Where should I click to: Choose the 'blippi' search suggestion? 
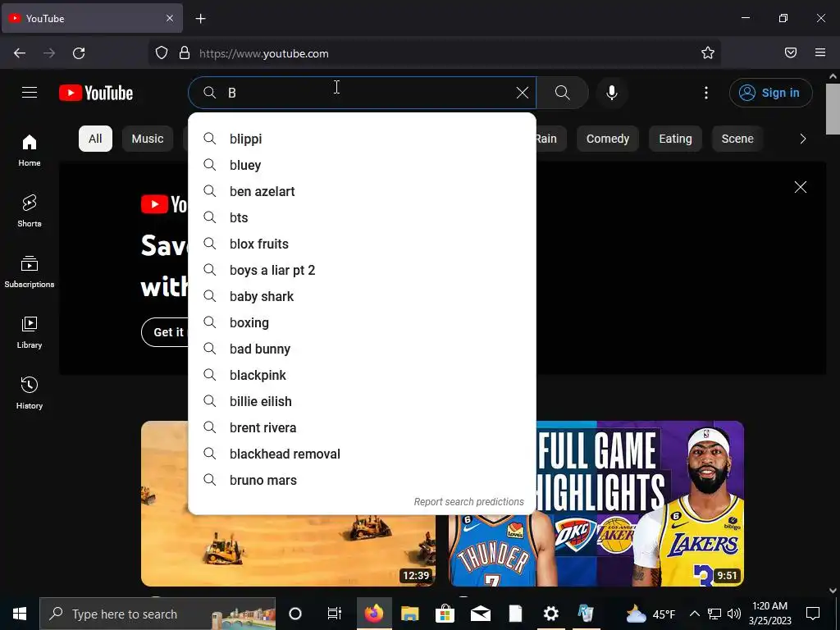pos(362,139)
